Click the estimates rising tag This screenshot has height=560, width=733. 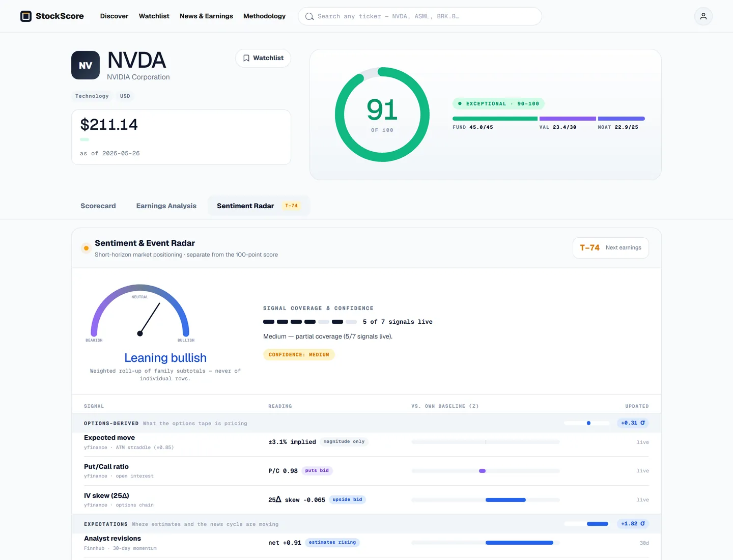(x=332, y=542)
